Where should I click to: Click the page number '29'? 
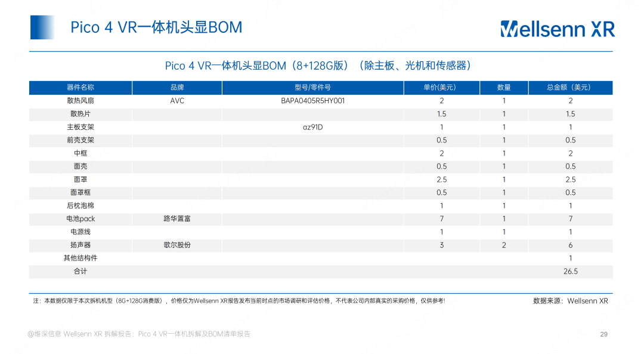click(x=603, y=334)
